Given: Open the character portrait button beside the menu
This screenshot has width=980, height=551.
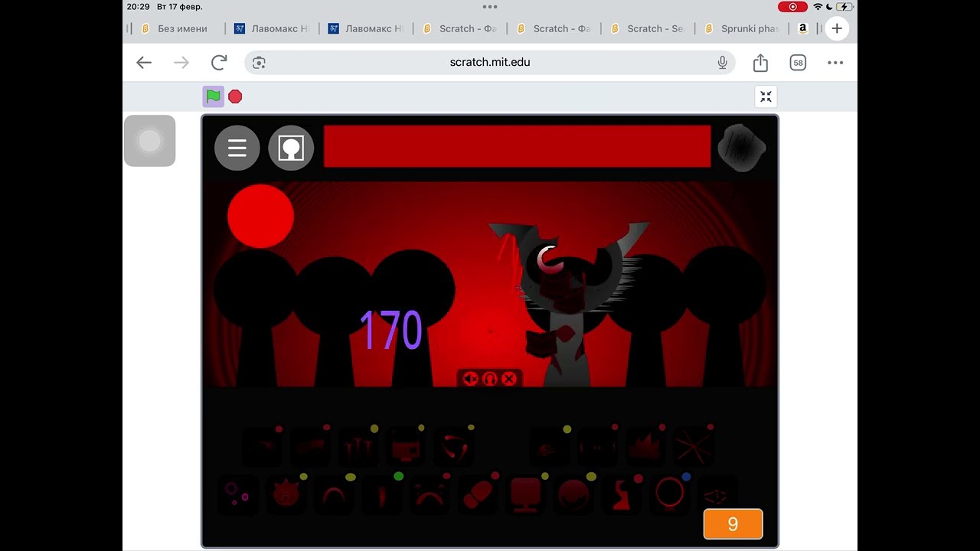Looking at the screenshot, I should (291, 148).
